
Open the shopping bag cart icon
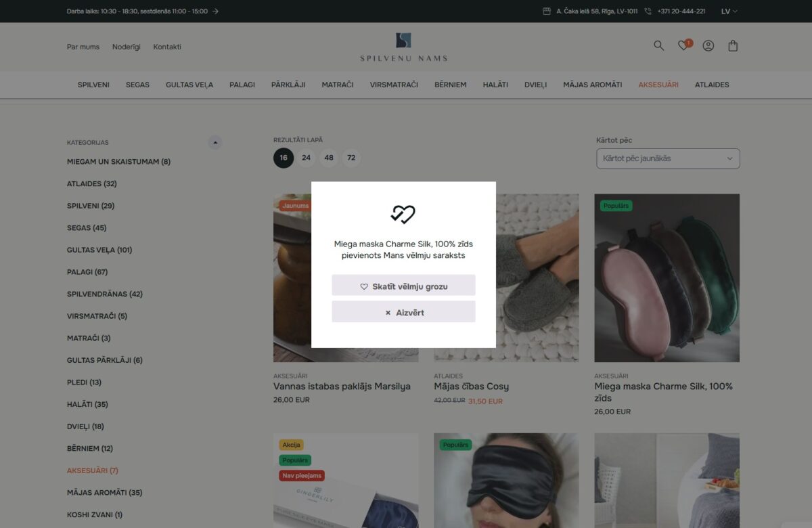[733, 46]
